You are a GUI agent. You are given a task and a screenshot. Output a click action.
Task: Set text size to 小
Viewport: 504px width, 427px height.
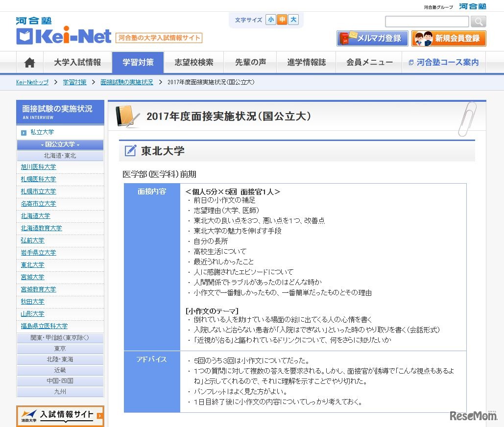(271, 20)
